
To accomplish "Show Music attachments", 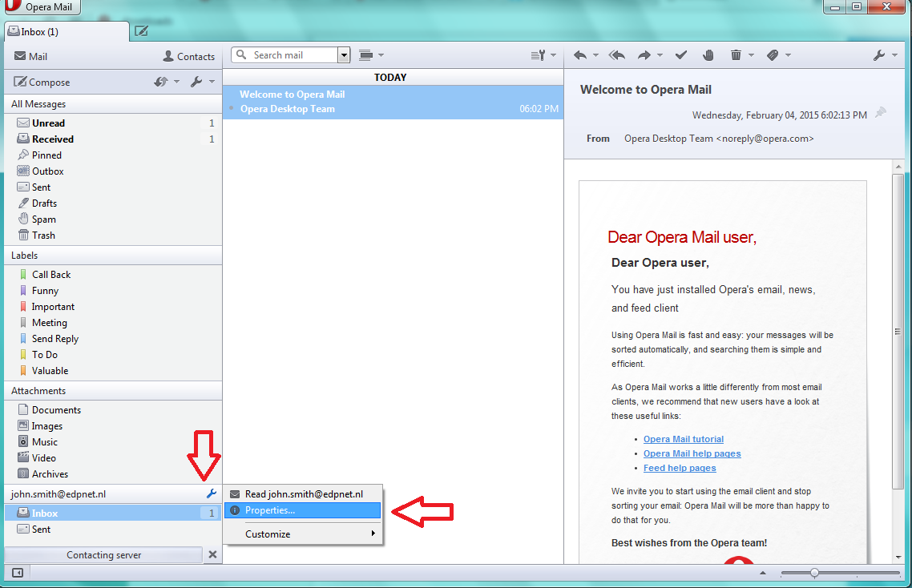I will [x=114, y=442].
